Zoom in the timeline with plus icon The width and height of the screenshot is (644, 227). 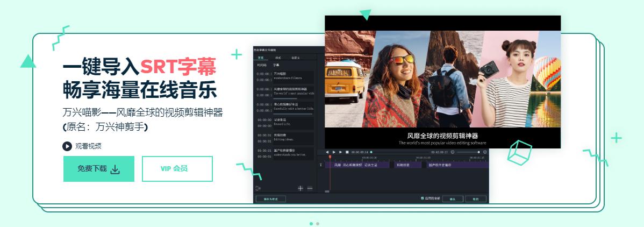point(485,152)
